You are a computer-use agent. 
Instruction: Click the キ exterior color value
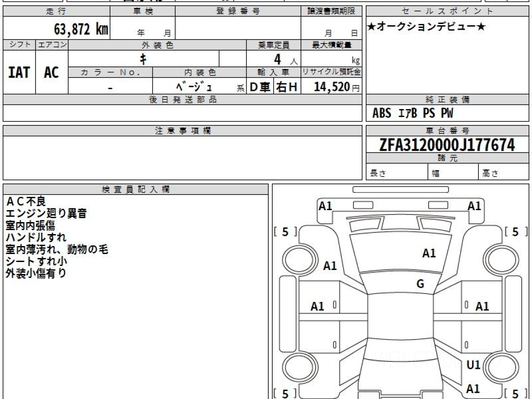coord(143,59)
